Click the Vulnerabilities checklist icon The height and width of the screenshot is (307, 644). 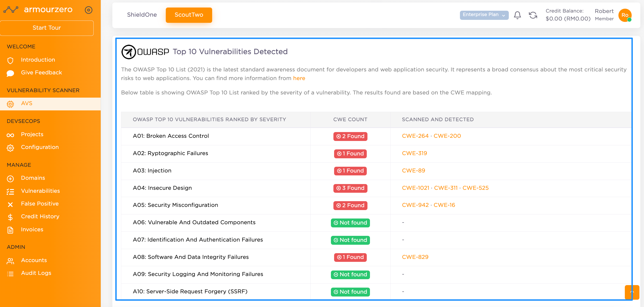10,191
